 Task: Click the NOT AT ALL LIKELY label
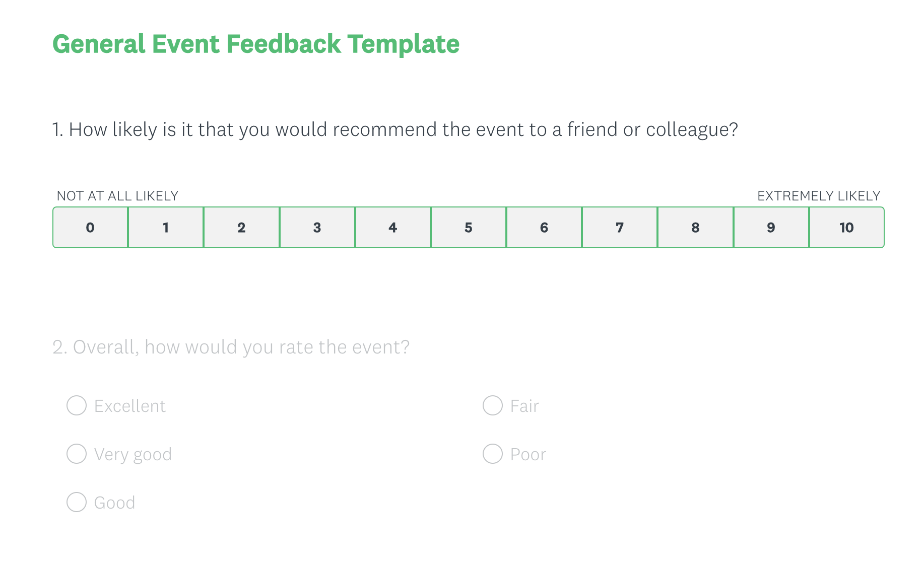[x=117, y=195]
